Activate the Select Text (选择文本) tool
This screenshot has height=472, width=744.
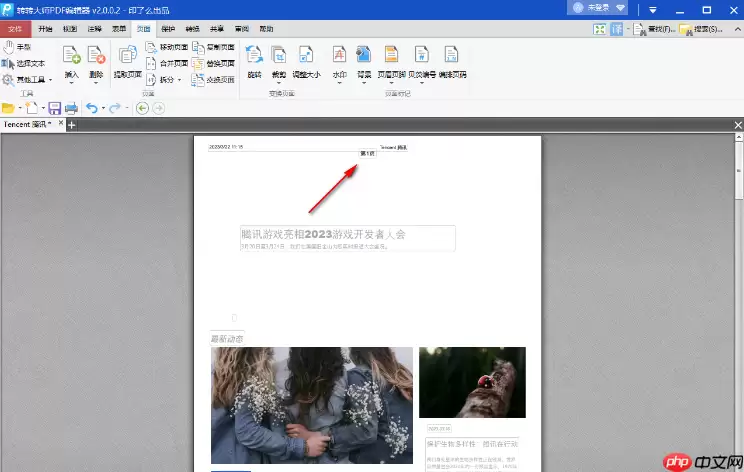(x=24, y=63)
